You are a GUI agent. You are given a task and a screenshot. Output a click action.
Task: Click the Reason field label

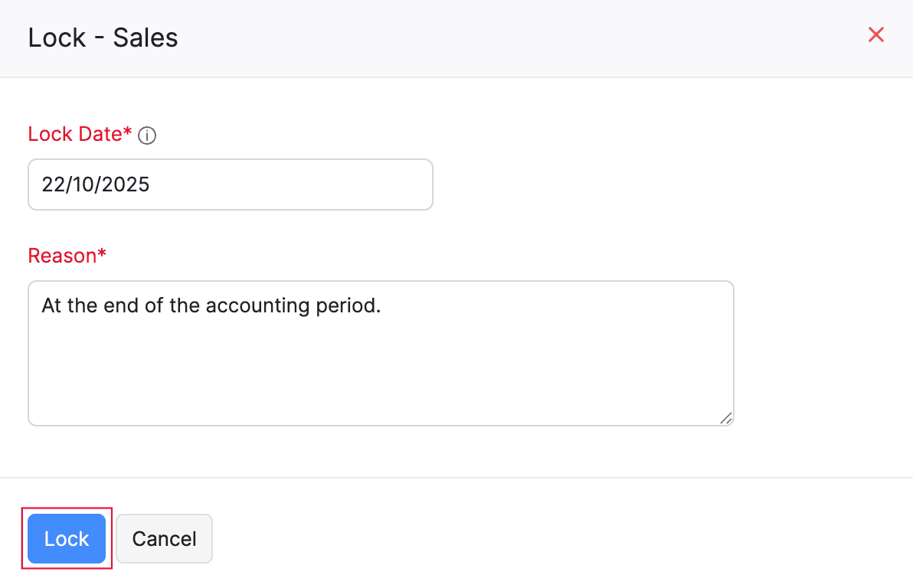tap(67, 256)
